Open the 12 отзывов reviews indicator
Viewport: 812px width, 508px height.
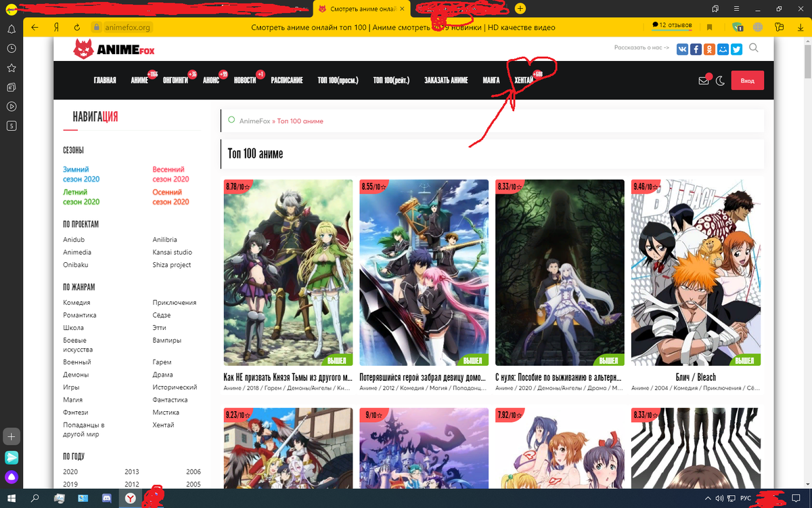[x=671, y=25]
